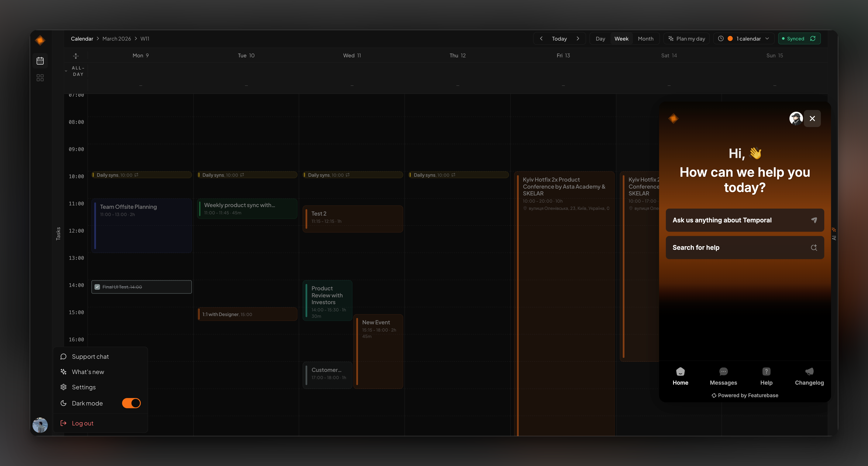Click the orange calendar color dot

pyautogui.click(x=730, y=39)
